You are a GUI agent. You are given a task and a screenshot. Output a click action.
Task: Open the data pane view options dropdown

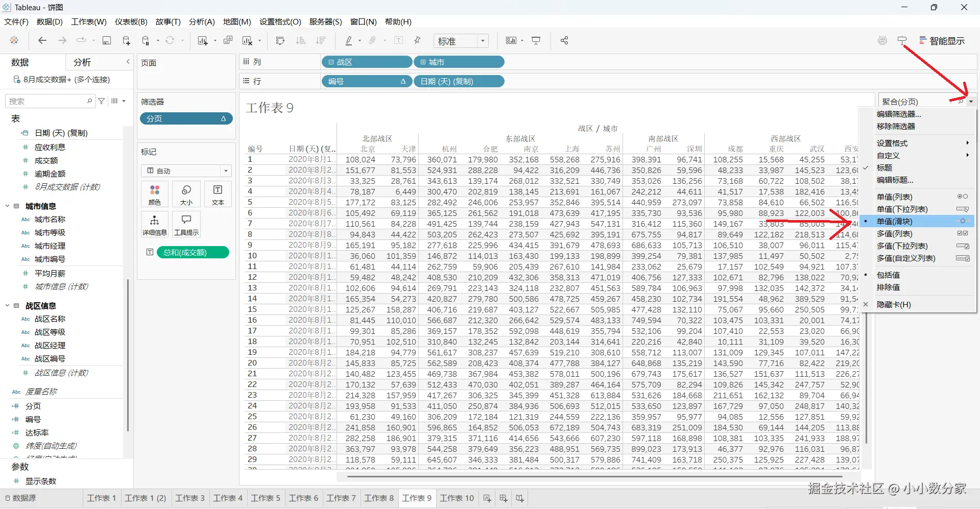[118, 101]
